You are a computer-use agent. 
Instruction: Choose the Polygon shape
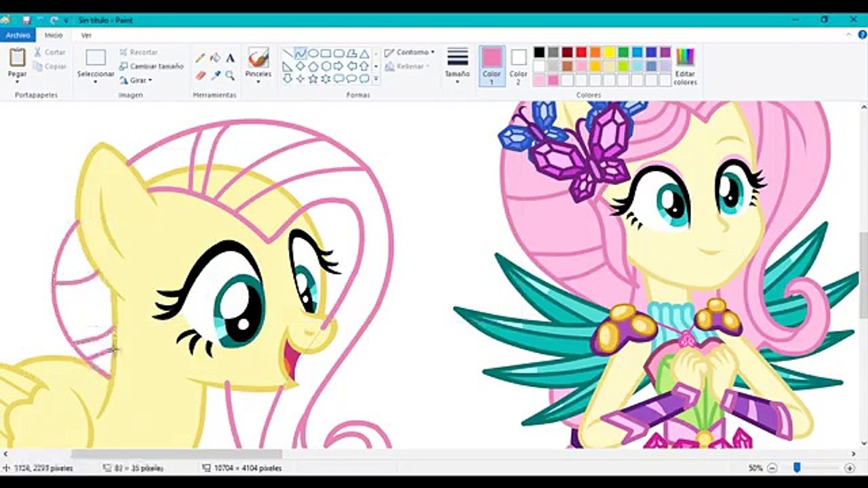pyautogui.click(x=351, y=54)
